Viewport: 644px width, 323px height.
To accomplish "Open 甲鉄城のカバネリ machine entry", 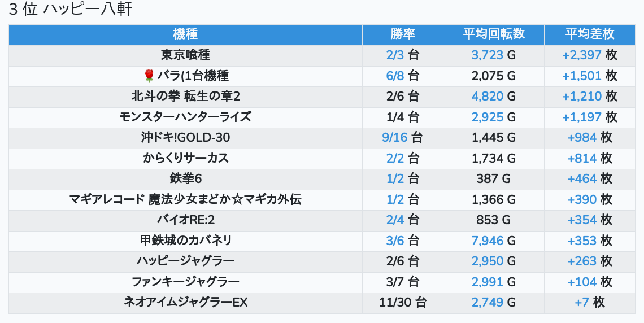I will [185, 241].
